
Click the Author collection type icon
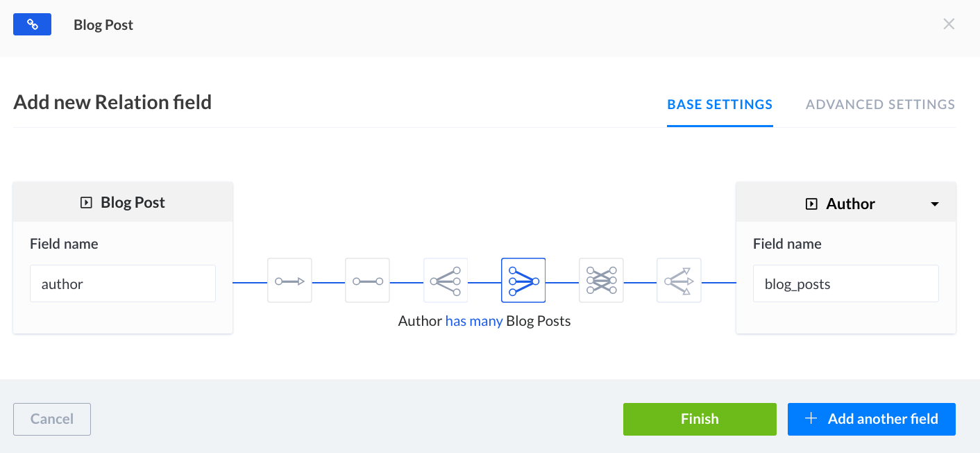click(811, 204)
